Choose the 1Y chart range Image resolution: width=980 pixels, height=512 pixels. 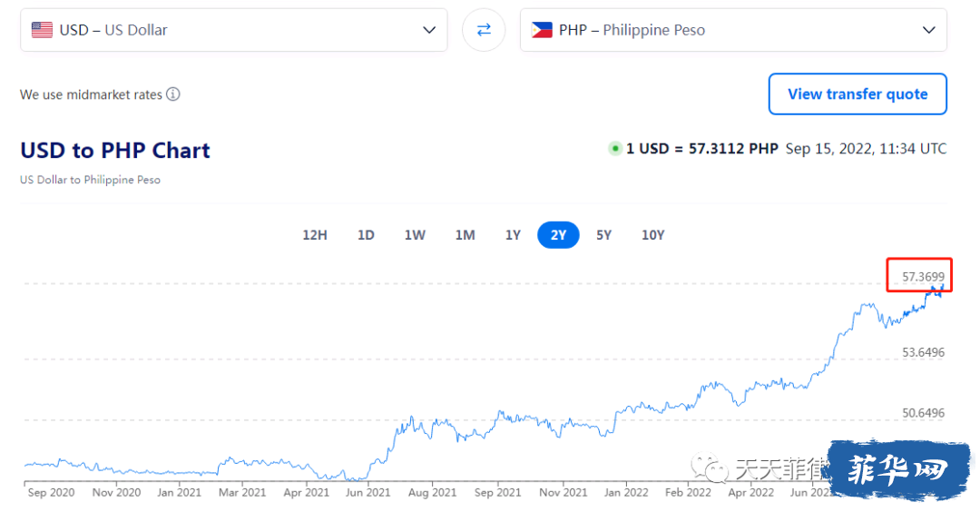coord(513,235)
